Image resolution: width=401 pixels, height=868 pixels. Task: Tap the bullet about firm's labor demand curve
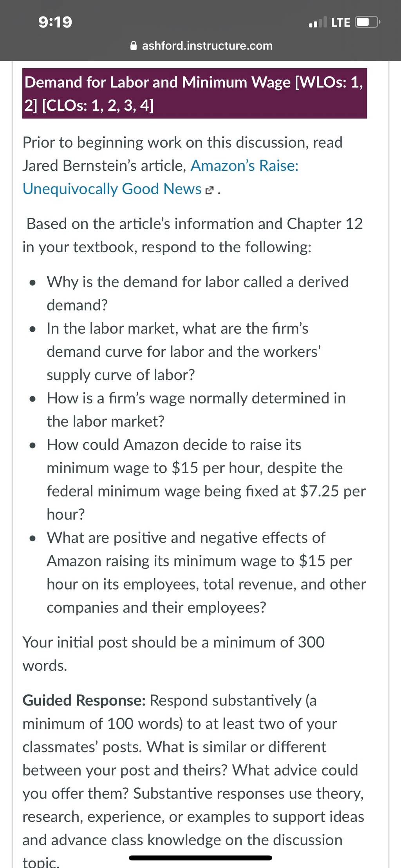[184, 351]
